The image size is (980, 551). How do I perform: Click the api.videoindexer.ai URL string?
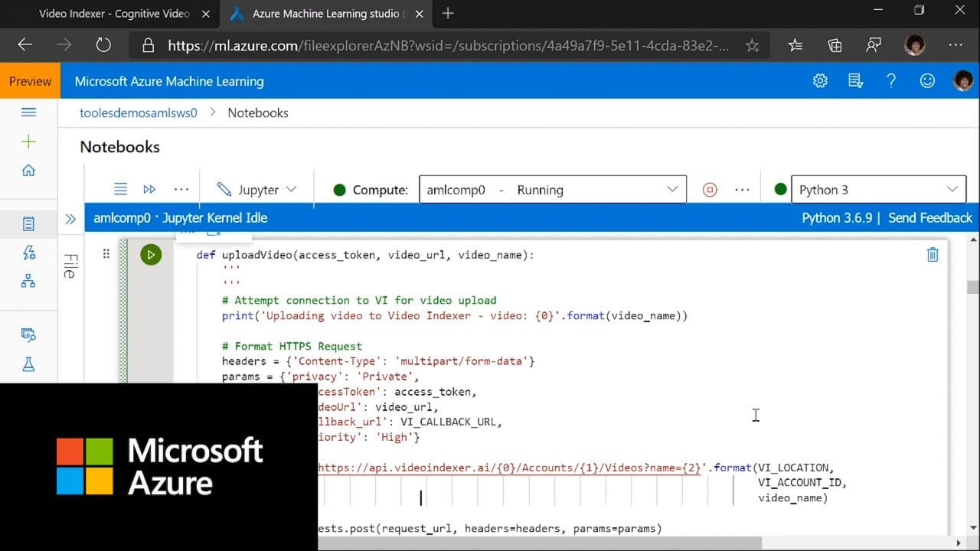coord(508,468)
